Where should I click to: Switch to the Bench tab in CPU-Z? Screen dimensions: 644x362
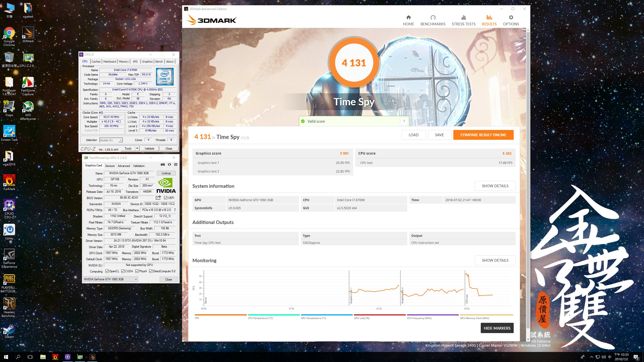[x=159, y=62]
